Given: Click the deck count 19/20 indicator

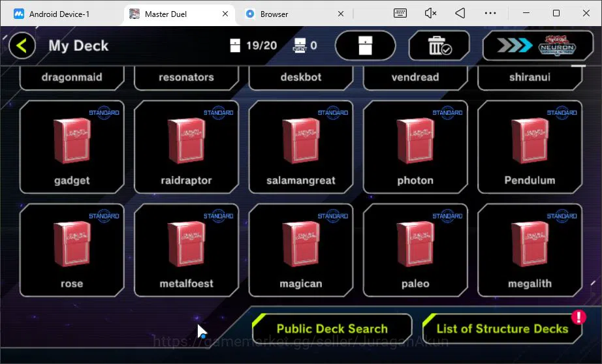Looking at the screenshot, I should coord(253,46).
